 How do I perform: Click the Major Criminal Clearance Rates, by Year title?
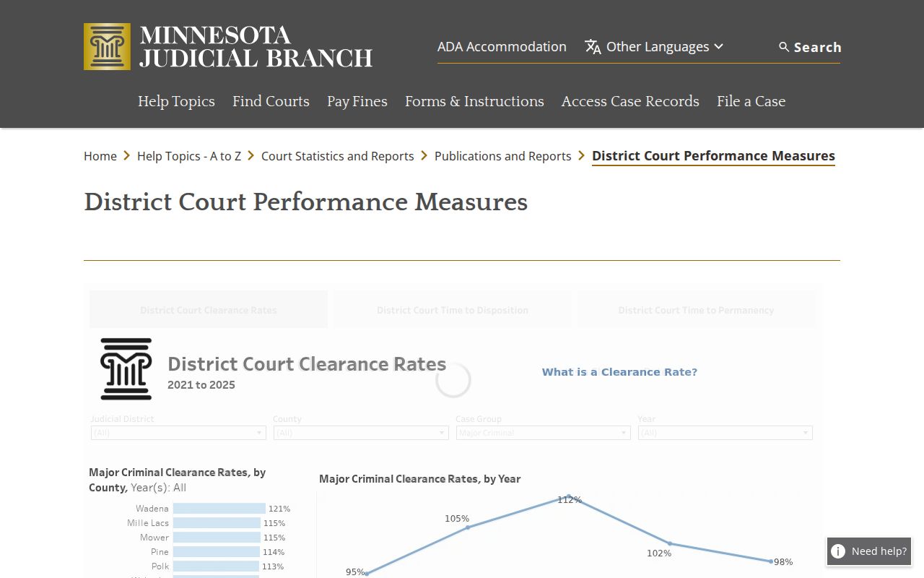point(420,479)
